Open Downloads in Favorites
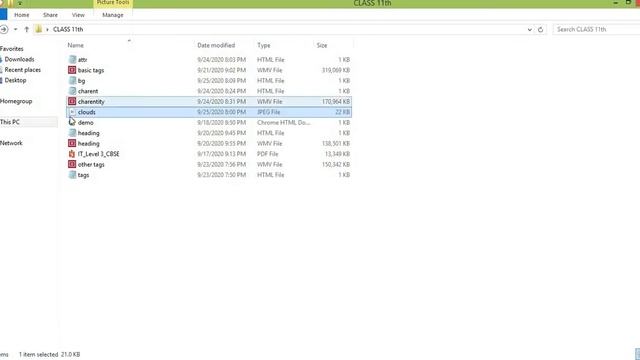Screen dimensions: 640x360 [x=19, y=59]
